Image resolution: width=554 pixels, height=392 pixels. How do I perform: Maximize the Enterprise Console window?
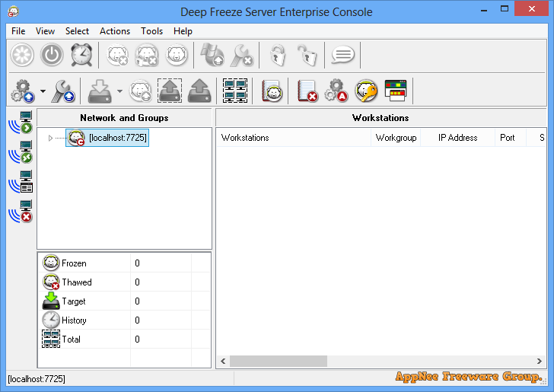[505, 9]
